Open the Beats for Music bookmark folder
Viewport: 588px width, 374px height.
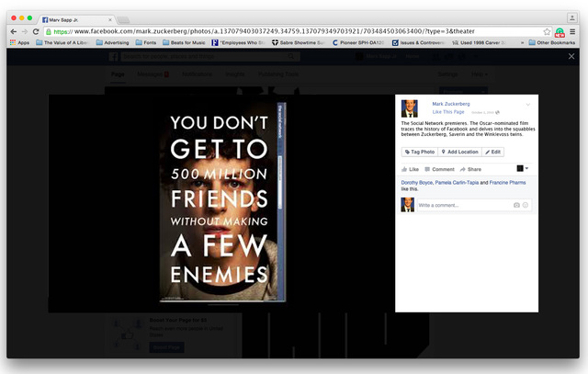pos(184,43)
